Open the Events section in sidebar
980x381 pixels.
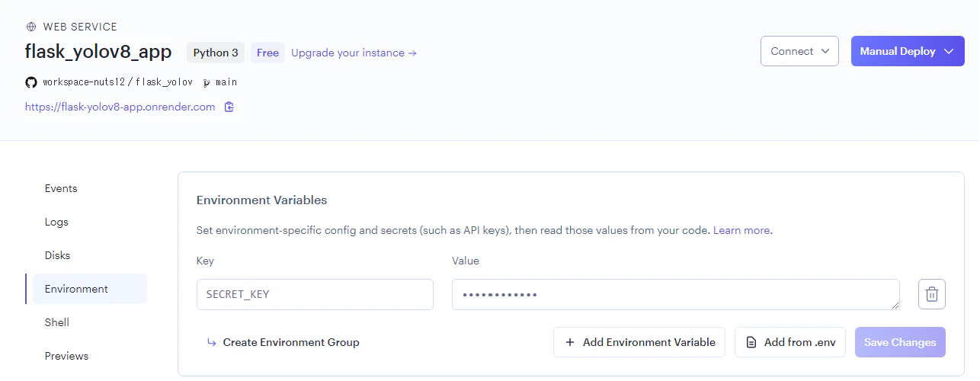coord(61,188)
